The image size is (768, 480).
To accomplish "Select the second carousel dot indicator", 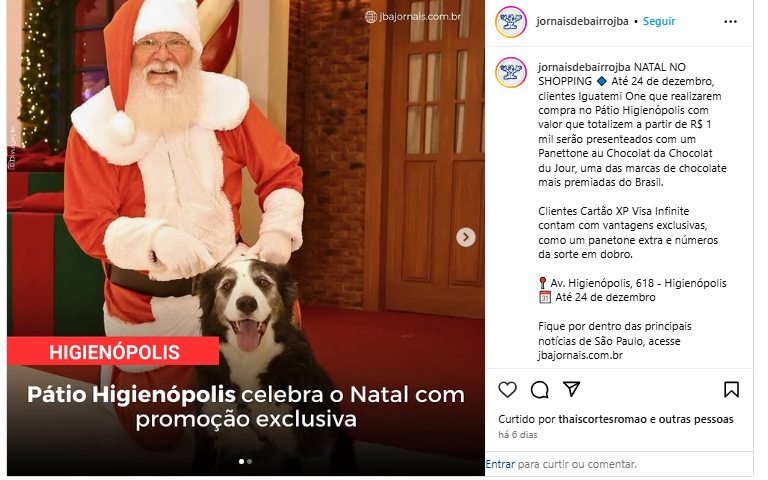I will [250, 461].
